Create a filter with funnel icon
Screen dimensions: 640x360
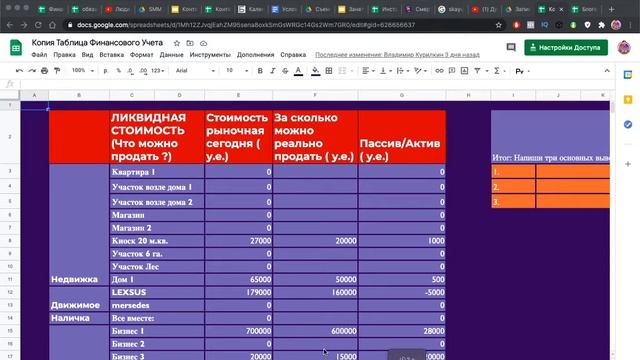[477, 71]
